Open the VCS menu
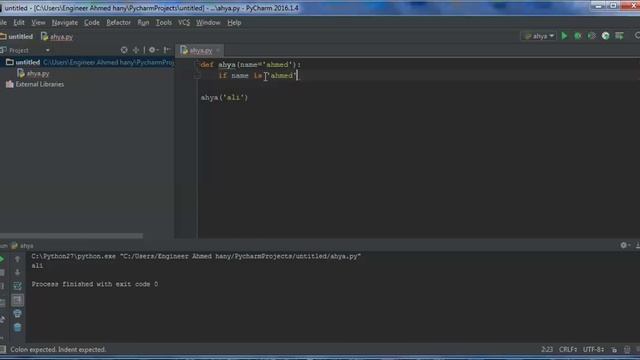640x360 pixels. tap(184, 22)
